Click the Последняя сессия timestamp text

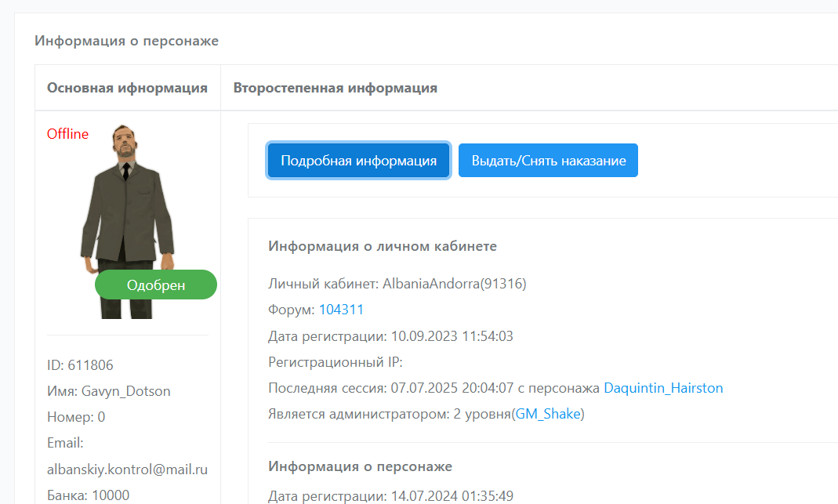(434, 388)
